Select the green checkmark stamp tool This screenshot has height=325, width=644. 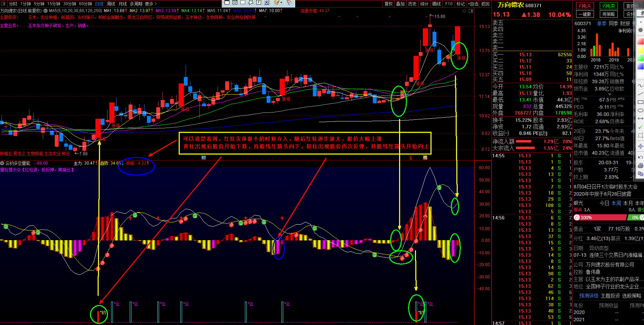(x=641, y=127)
